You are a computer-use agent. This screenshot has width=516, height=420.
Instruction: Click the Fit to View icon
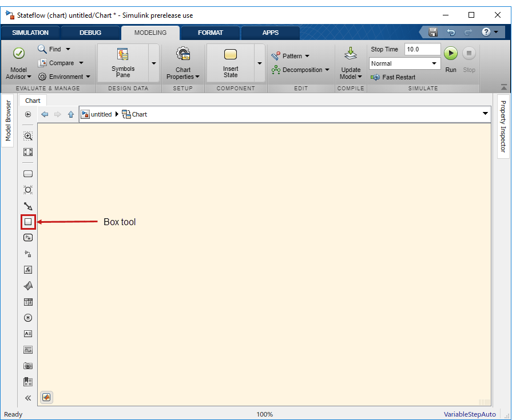tap(28, 152)
